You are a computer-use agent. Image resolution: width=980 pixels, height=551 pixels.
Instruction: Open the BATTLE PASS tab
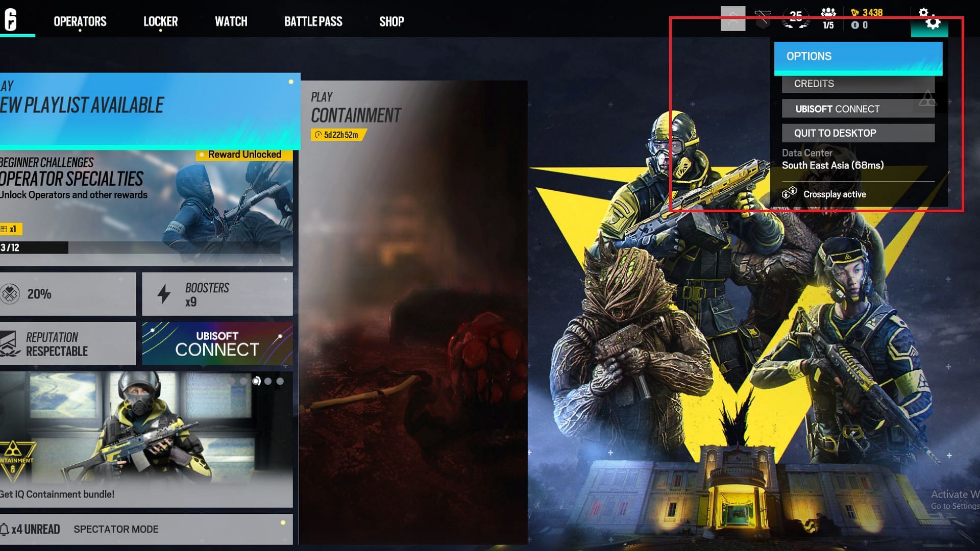tap(312, 21)
